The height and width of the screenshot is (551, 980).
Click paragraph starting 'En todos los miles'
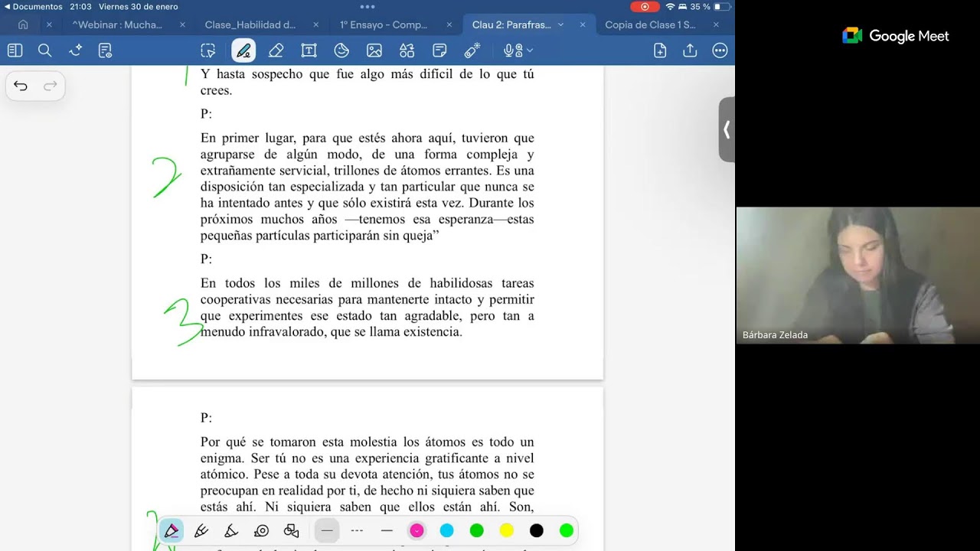pyautogui.click(x=367, y=308)
